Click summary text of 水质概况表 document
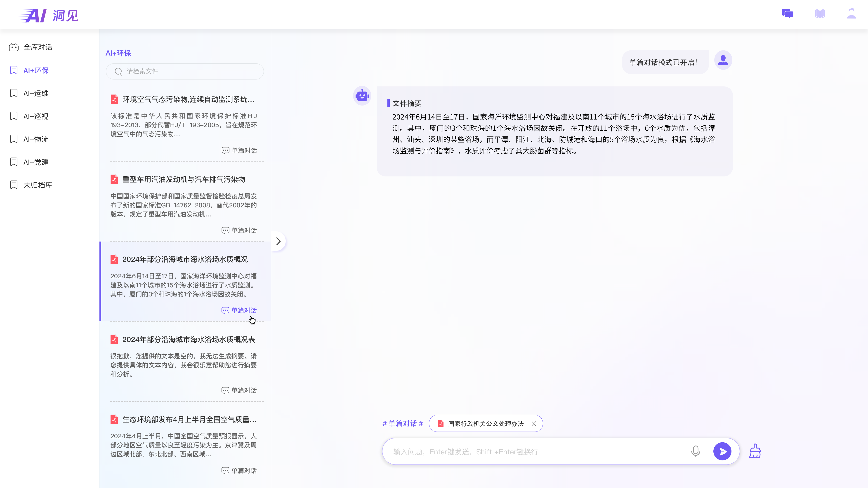 pos(184,365)
